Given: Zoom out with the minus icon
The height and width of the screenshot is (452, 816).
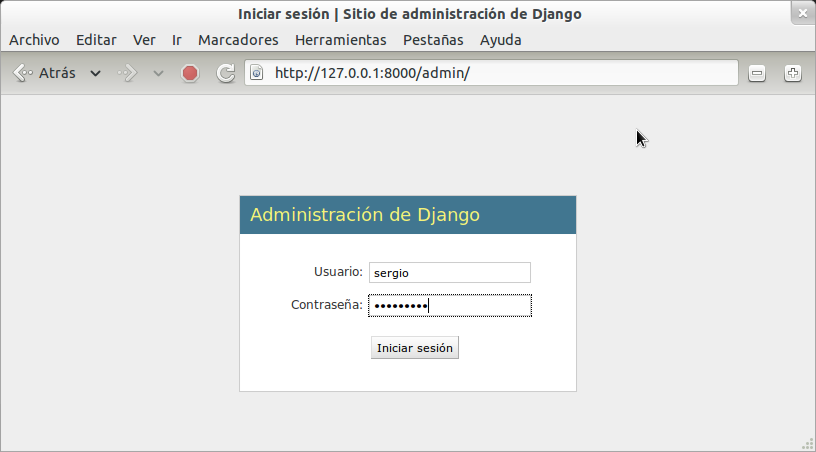Looking at the screenshot, I should click(x=757, y=73).
